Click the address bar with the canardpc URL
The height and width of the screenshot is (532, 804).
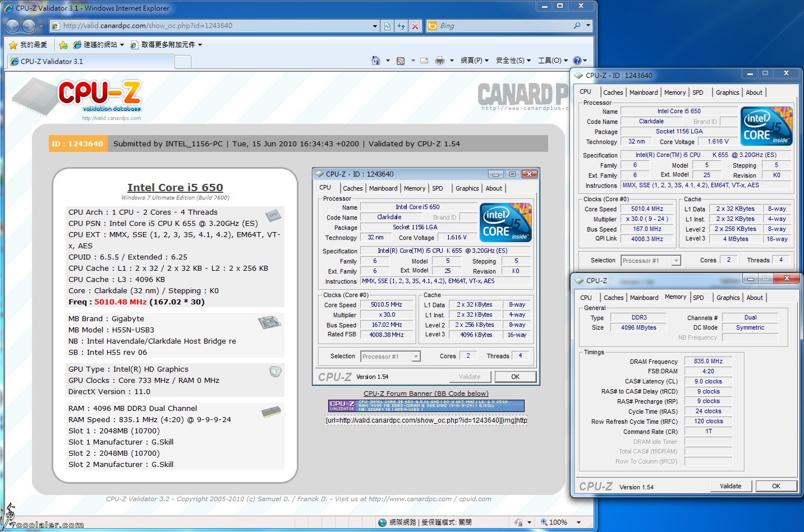pos(210,26)
